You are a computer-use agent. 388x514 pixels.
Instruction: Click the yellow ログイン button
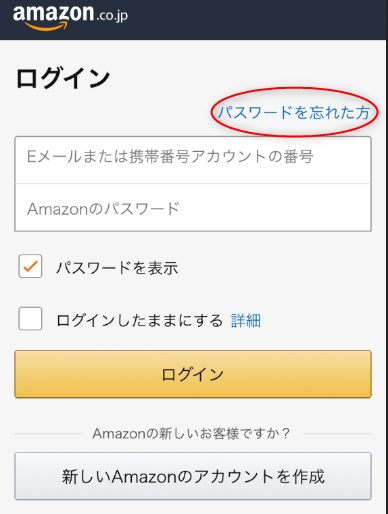(193, 374)
